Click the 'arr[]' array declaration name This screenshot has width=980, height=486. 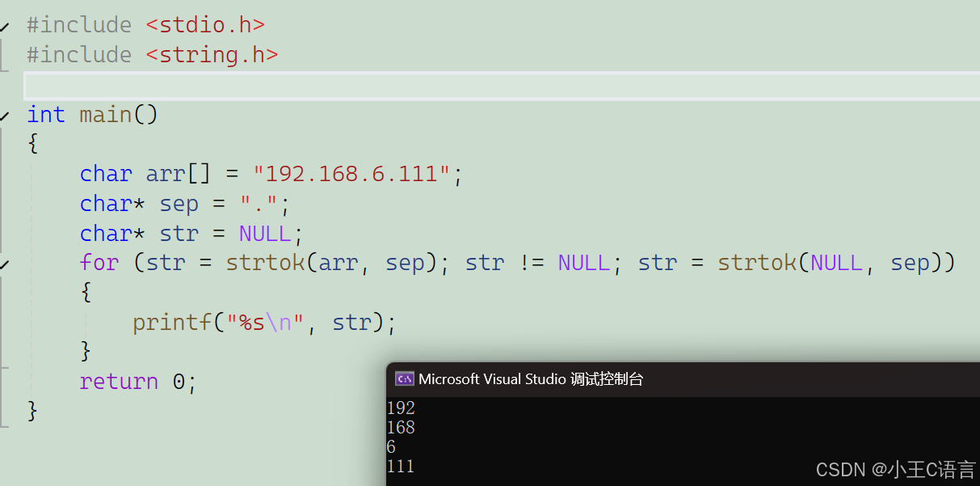coord(179,174)
